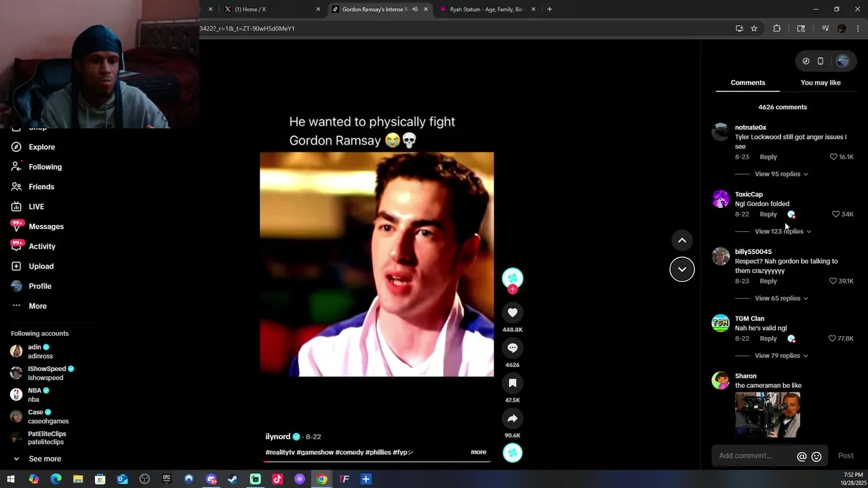Switch to the Ryah Statum browser tab
The height and width of the screenshot is (488, 868).
tap(486, 9)
